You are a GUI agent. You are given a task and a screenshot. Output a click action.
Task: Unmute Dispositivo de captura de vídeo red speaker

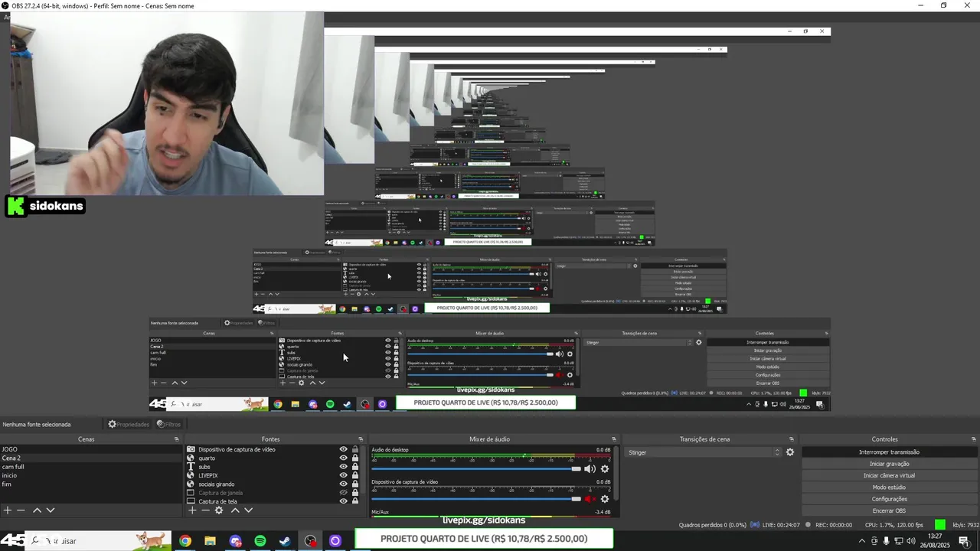[x=590, y=499]
